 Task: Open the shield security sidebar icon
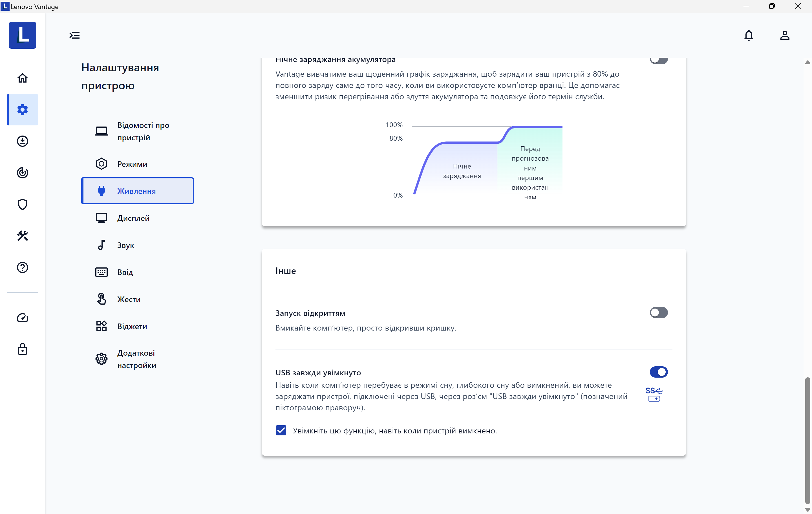[x=22, y=204]
